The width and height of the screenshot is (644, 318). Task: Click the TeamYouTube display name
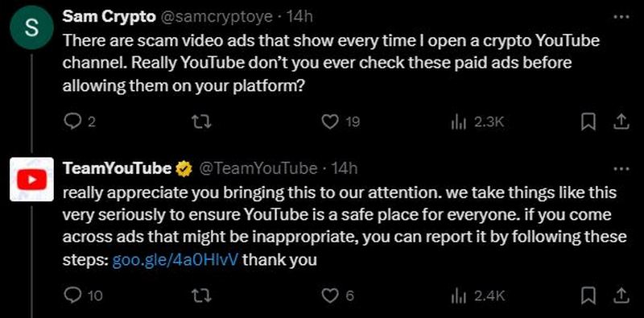coord(118,168)
